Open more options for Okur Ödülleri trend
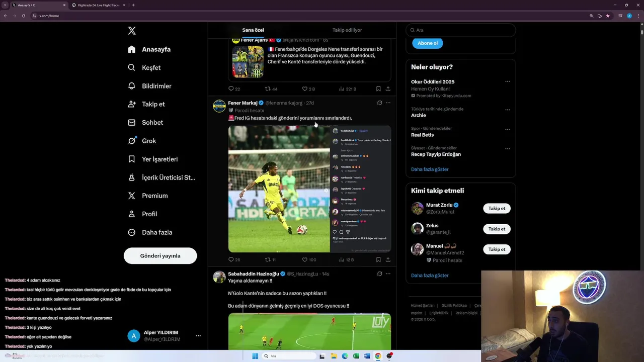The image size is (644, 362). pyautogui.click(x=507, y=81)
